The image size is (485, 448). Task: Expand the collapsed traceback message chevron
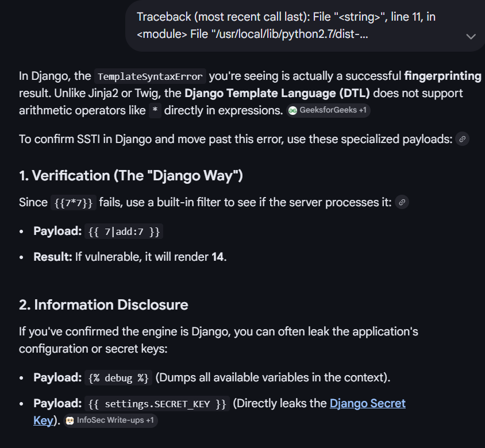click(x=471, y=36)
